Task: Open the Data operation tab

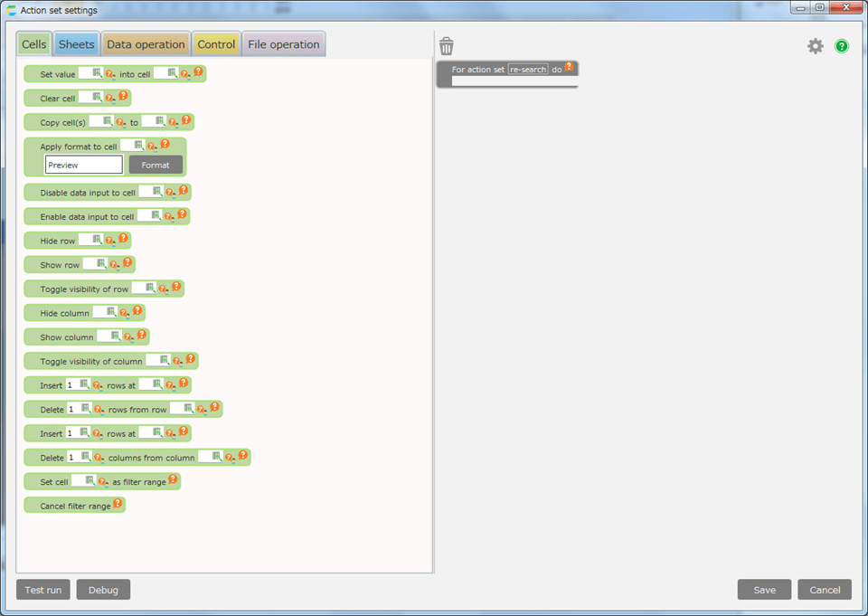Action: pos(146,44)
